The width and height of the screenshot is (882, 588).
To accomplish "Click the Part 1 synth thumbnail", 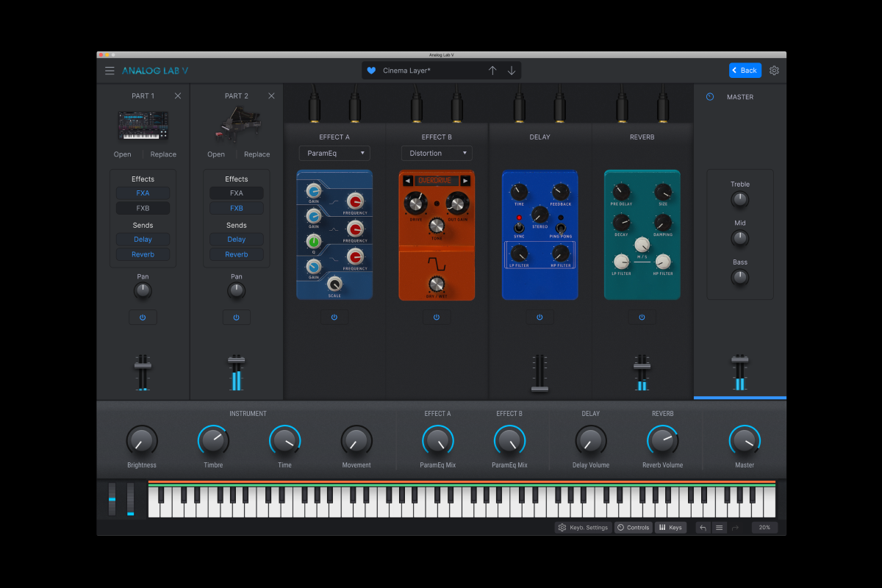I will click(143, 126).
